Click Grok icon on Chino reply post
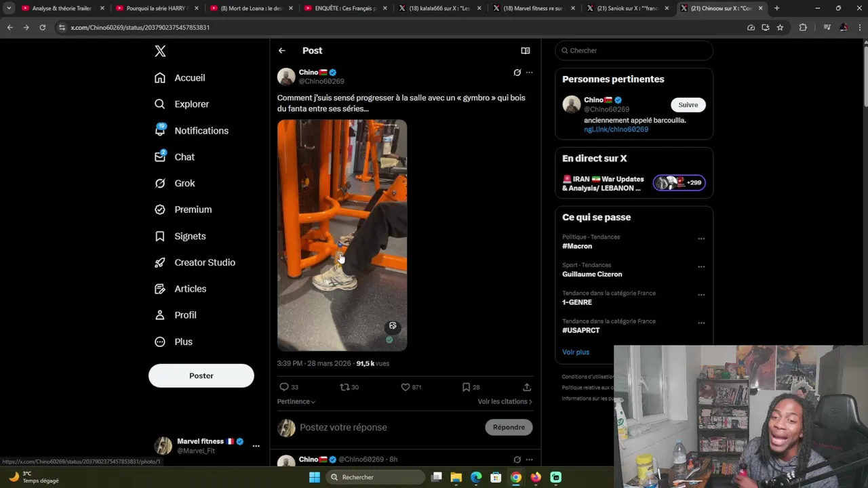The height and width of the screenshot is (488, 868). [x=517, y=460]
